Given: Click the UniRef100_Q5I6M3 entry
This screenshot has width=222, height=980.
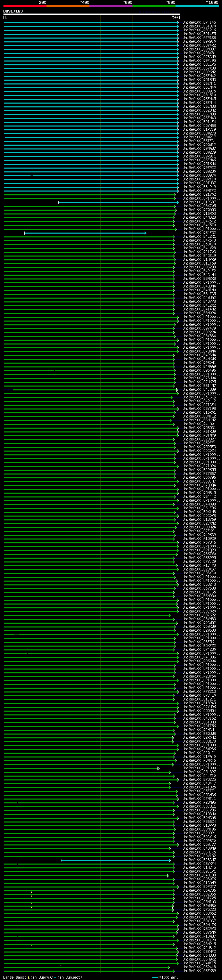Looking at the screenshot, I should tap(199, 80).
